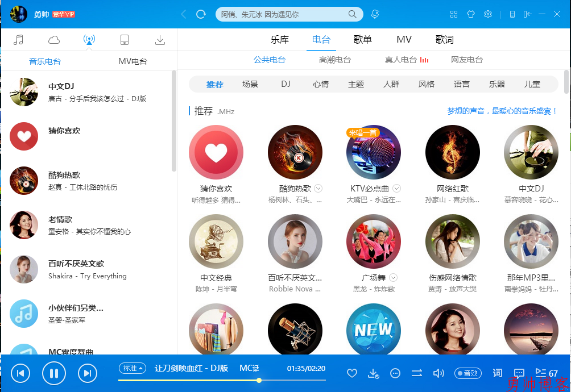Open the skin changer shirt icon

[470, 14]
